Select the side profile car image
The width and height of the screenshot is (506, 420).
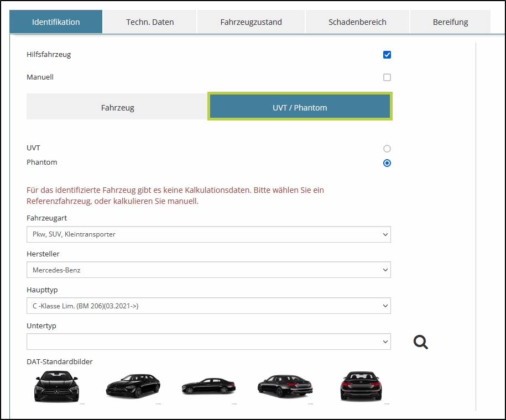(208, 386)
